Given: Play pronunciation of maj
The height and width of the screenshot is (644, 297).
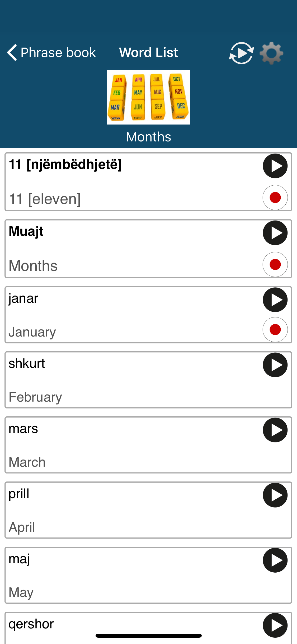Looking at the screenshot, I should [275, 560].
